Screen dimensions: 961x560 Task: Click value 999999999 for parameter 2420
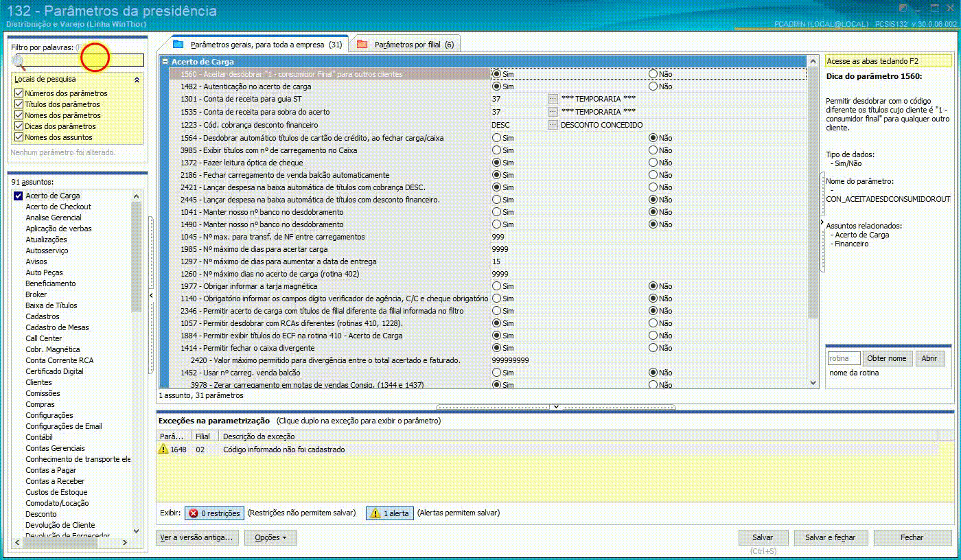510,360
